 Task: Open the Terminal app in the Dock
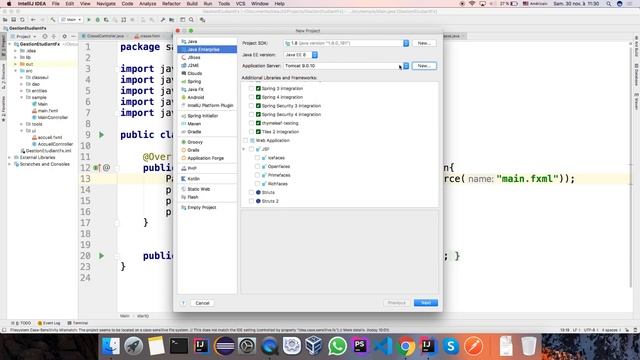click(x=179, y=346)
